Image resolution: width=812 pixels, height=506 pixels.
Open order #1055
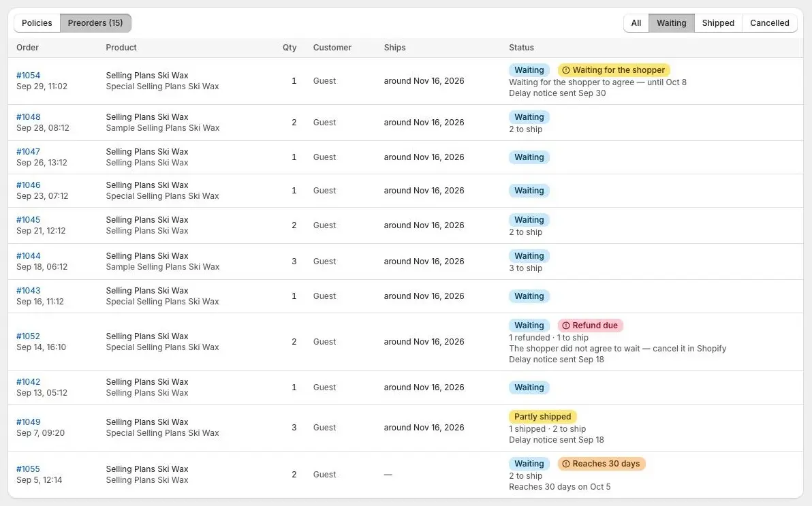coord(28,469)
